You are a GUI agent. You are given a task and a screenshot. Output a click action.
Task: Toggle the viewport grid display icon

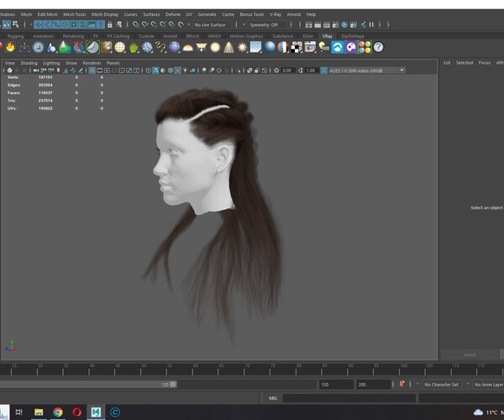pyautogui.click(x=92, y=71)
